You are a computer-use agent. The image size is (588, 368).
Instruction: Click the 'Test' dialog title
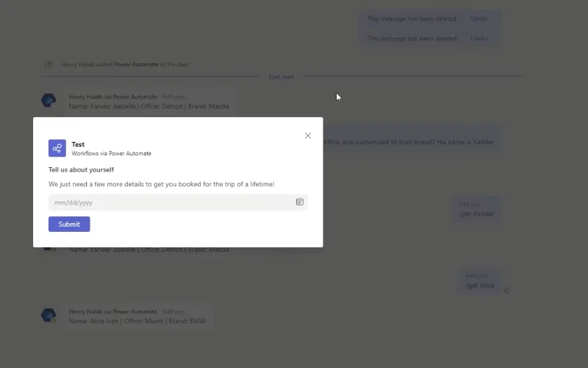click(78, 144)
